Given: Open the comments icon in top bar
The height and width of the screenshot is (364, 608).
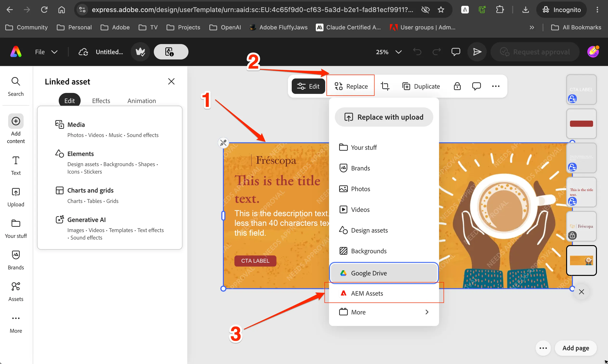Looking at the screenshot, I should click(455, 52).
